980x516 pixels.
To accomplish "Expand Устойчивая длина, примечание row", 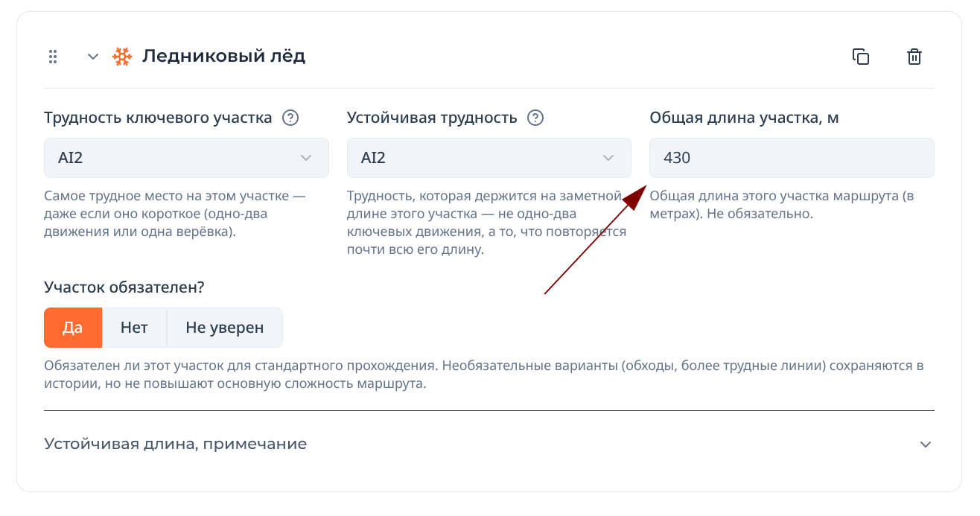I will pyautogui.click(x=489, y=445).
